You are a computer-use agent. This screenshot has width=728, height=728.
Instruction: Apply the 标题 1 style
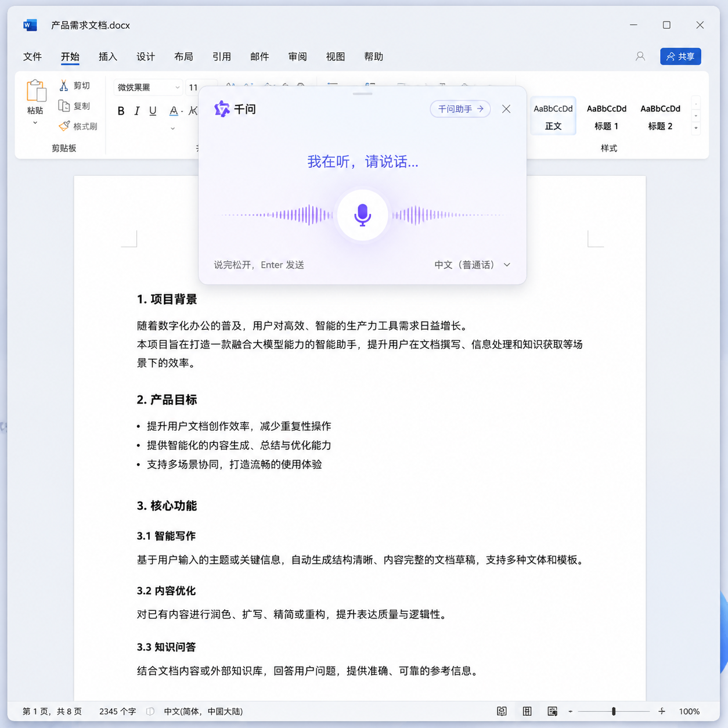coord(607,116)
